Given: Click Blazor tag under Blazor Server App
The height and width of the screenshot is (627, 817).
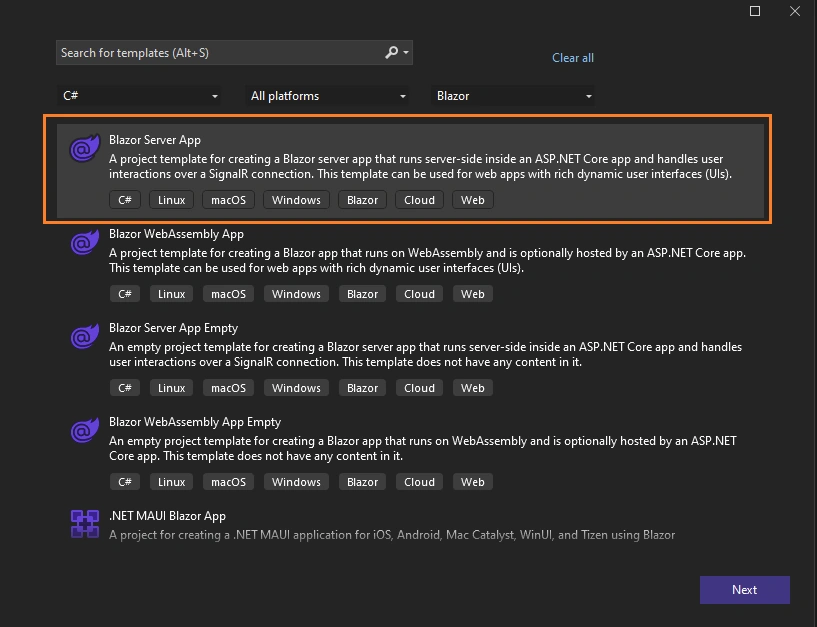Looking at the screenshot, I should coord(362,200).
